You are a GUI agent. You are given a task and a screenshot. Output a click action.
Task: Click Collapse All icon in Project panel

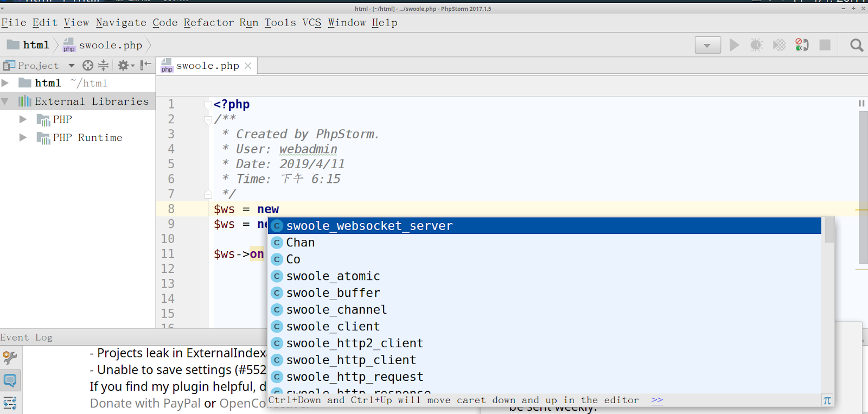click(x=104, y=66)
